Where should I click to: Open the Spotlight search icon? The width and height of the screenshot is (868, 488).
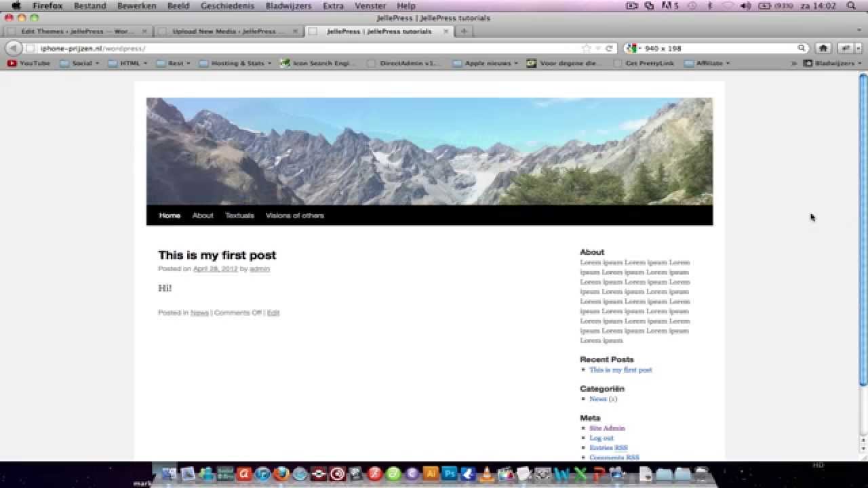coord(852,5)
